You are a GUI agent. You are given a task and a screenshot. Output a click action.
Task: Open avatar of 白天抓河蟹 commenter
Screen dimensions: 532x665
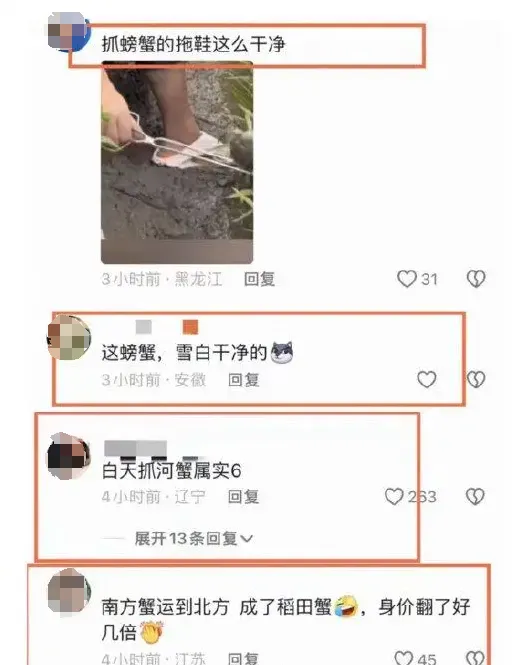[68, 456]
